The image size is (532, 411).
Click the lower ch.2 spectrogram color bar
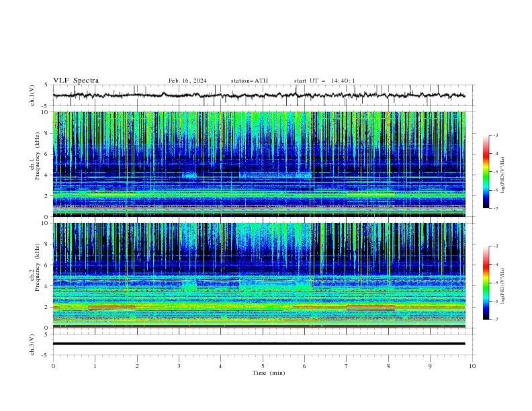[486, 283]
